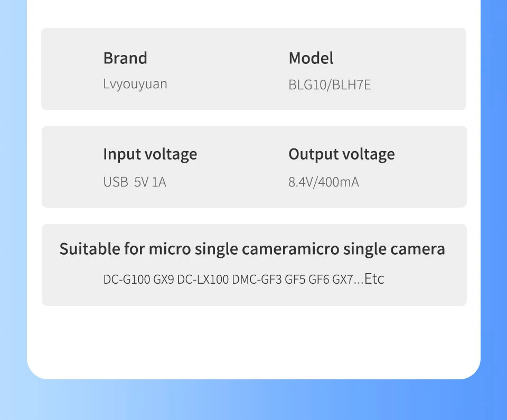Click the Model heading
Screen dimensions: 507x420
pos(311,58)
